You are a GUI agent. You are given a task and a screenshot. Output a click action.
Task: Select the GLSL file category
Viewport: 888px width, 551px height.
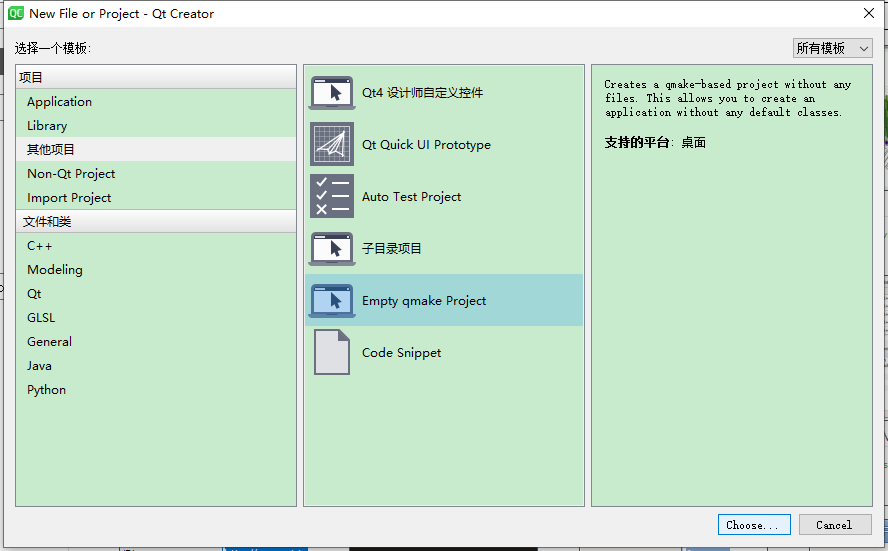coord(156,317)
